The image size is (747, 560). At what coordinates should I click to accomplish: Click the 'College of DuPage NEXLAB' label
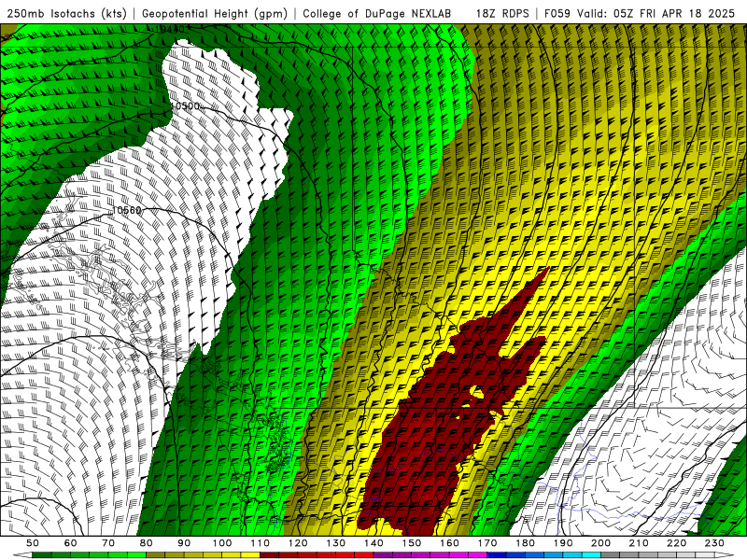pos(377,13)
